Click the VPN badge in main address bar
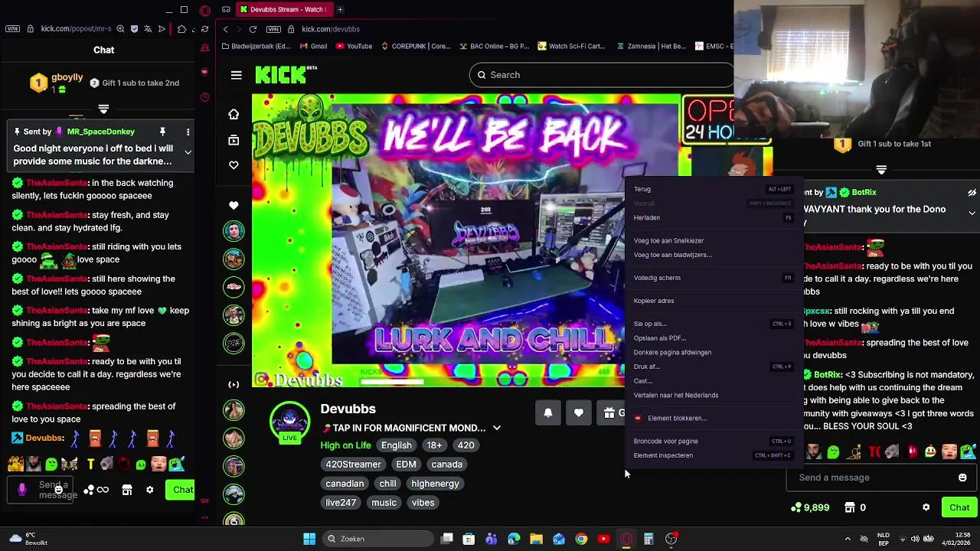This screenshot has height=551, width=980. [x=273, y=29]
